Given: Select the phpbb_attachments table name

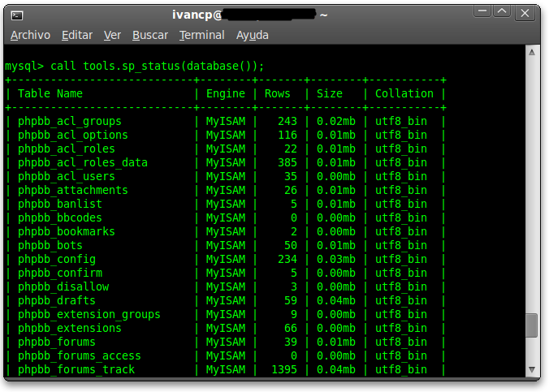Looking at the screenshot, I should [x=73, y=191].
